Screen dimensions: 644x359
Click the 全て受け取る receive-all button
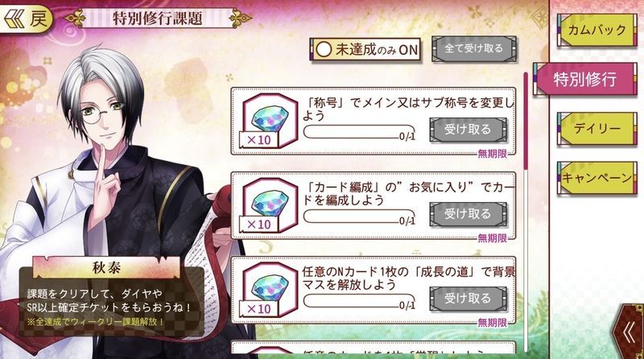[x=473, y=49]
